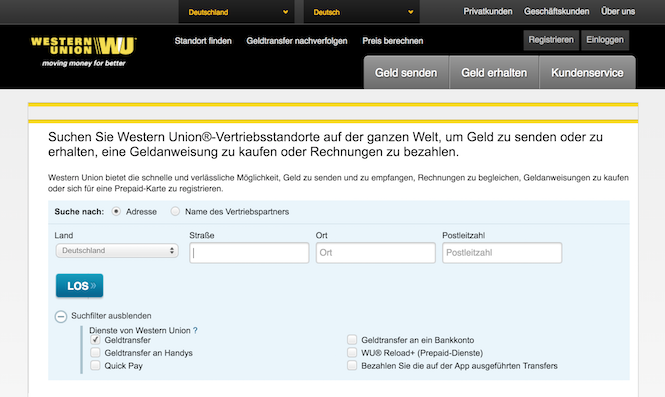Open the Deutsch language dropdown
665x397 pixels.
362,12
